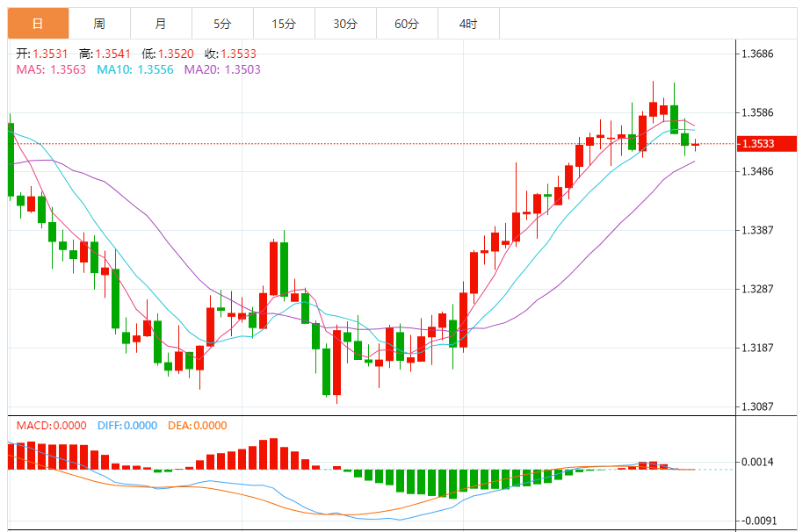Click the 1.3287 price axis label

point(757,289)
